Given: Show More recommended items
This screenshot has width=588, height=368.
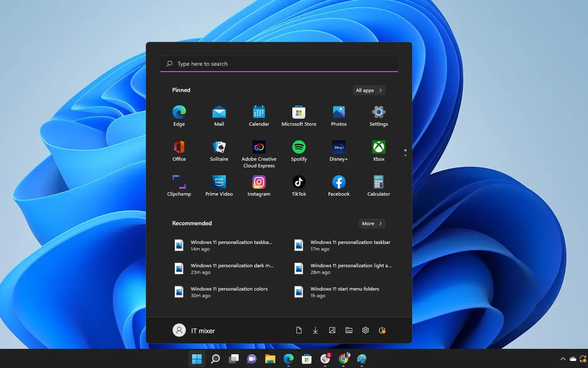Looking at the screenshot, I should click(372, 224).
